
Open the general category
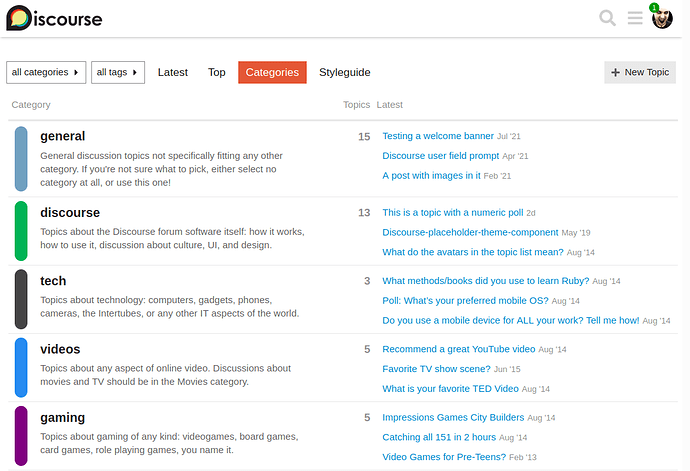[x=62, y=136]
